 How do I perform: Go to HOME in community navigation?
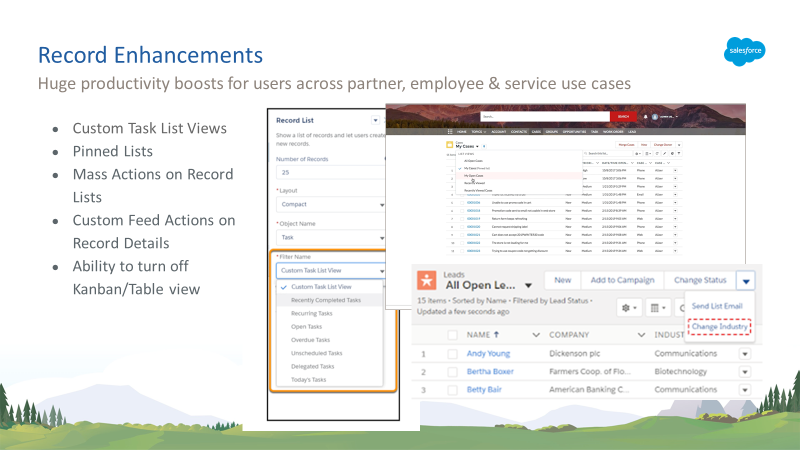[x=462, y=132]
